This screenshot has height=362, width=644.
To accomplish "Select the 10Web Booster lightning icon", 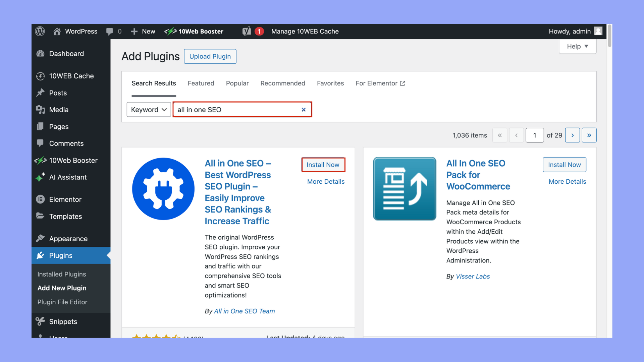I will coord(170,31).
